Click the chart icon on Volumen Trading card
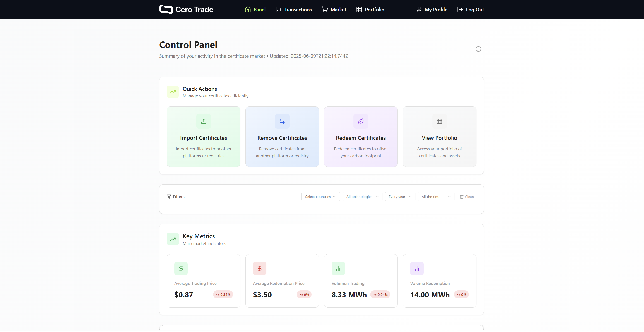This screenshot has width=644, height=332. tap(338, 268)
